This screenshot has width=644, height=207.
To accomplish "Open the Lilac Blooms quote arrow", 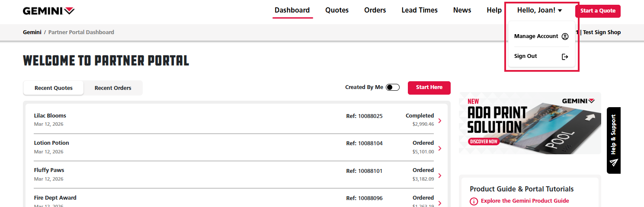I will (440, 121).
